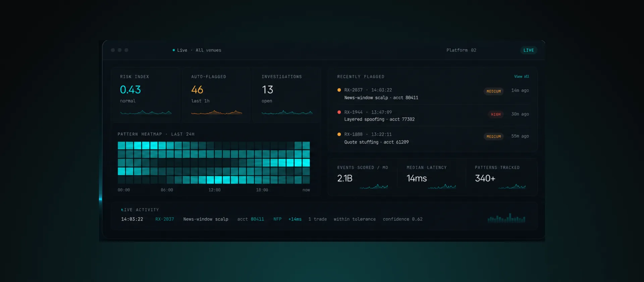Open the Events Scored sparkline
Image resolution: width=644 pixels, height=282 pixels.
point(374,186)
